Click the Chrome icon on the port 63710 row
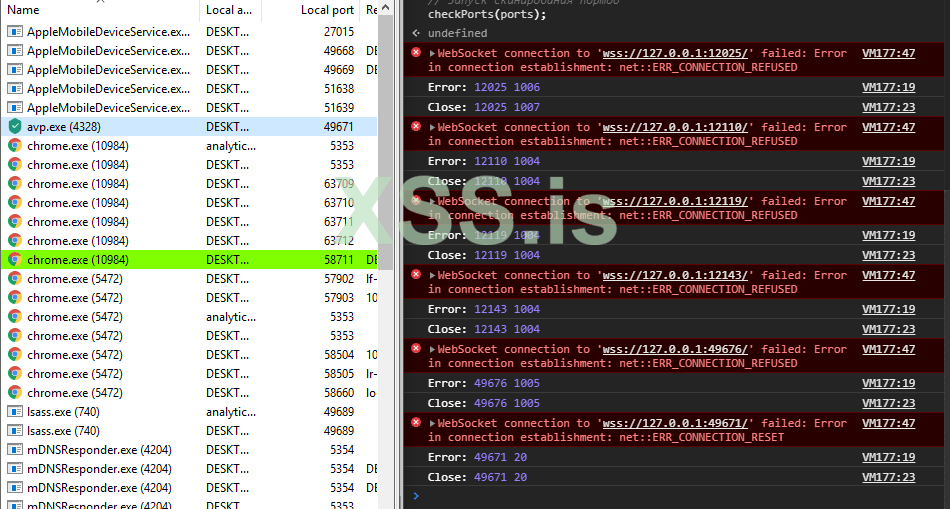Screen dimensions: 950x509 click(x=15, y=202)
